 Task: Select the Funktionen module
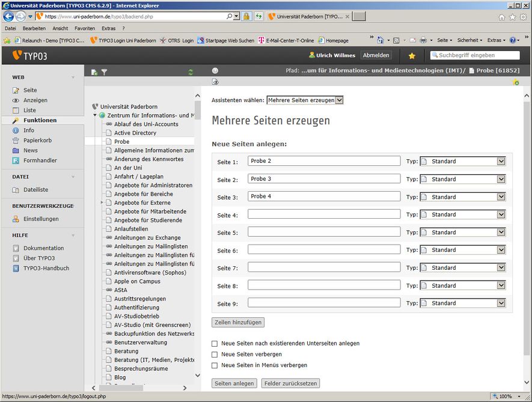[43, 120]
